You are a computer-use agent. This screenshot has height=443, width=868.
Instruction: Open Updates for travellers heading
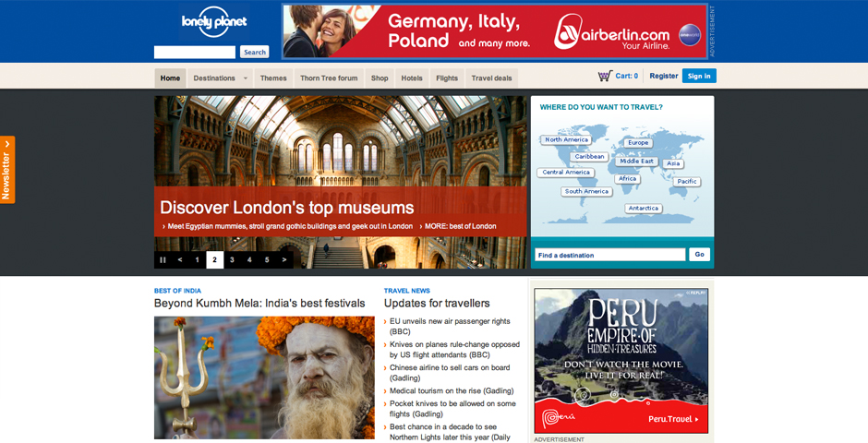[x=437, y=303]
